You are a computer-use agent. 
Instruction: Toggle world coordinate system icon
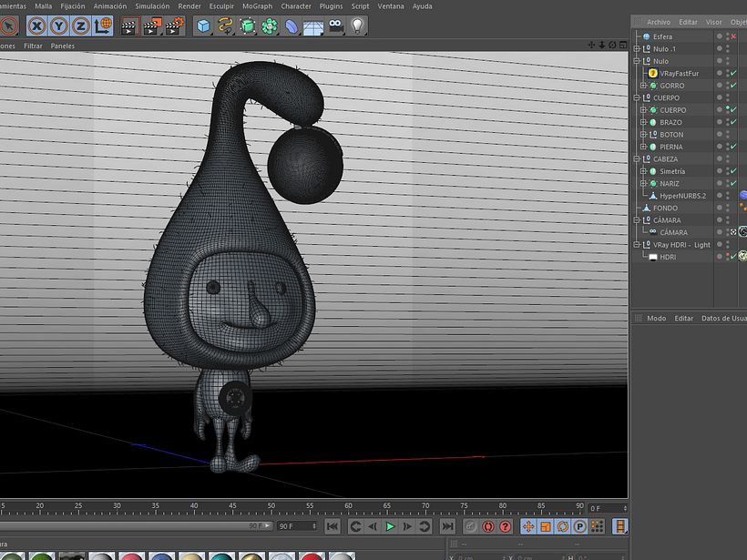pyautogui.click(x=103, y=25)
